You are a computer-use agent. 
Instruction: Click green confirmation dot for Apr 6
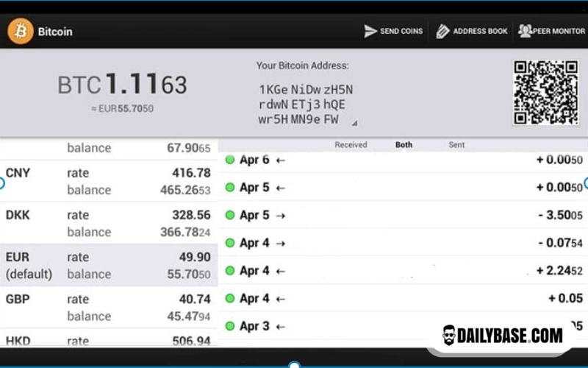tap(230, 160)
